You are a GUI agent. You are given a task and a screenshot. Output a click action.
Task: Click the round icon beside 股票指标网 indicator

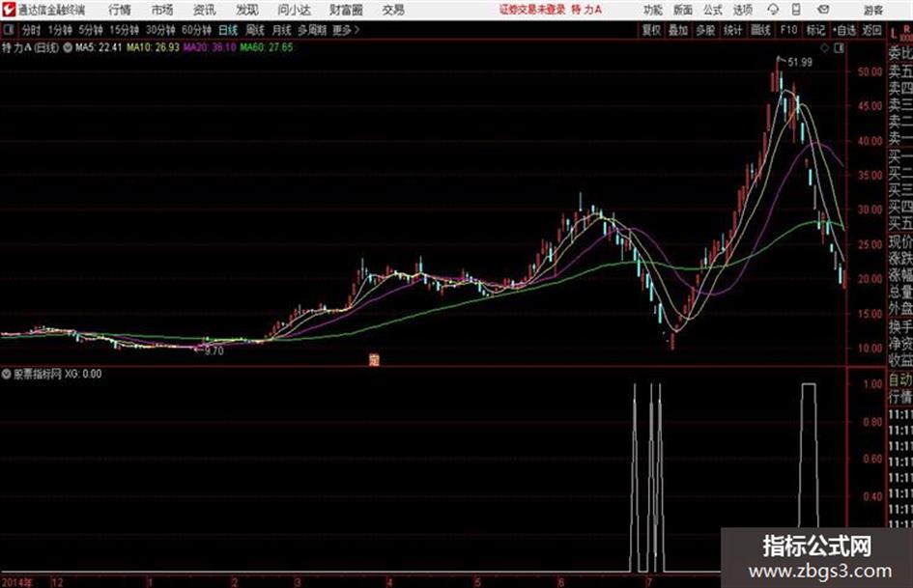[6, 374]
